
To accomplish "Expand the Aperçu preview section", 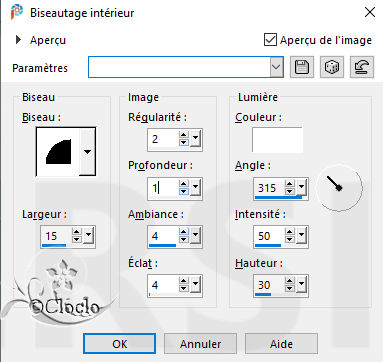I will 18,40.
